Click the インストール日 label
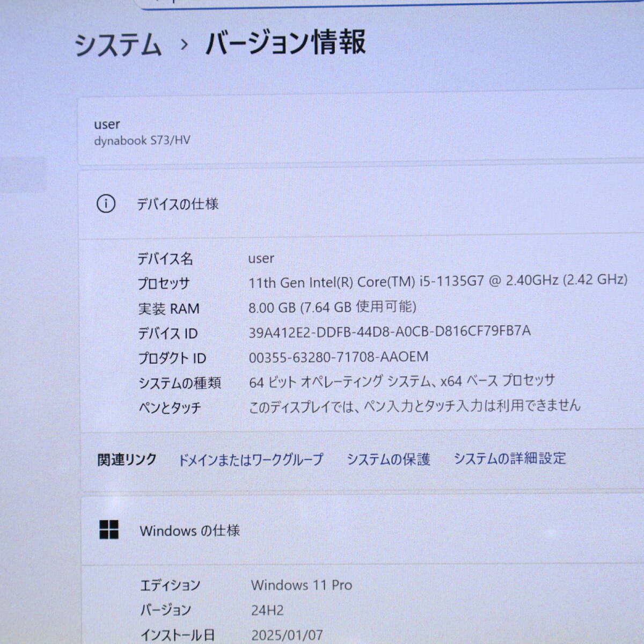This screenshot has height=644, width=644. pyautogui.click(x=178, y=635)
